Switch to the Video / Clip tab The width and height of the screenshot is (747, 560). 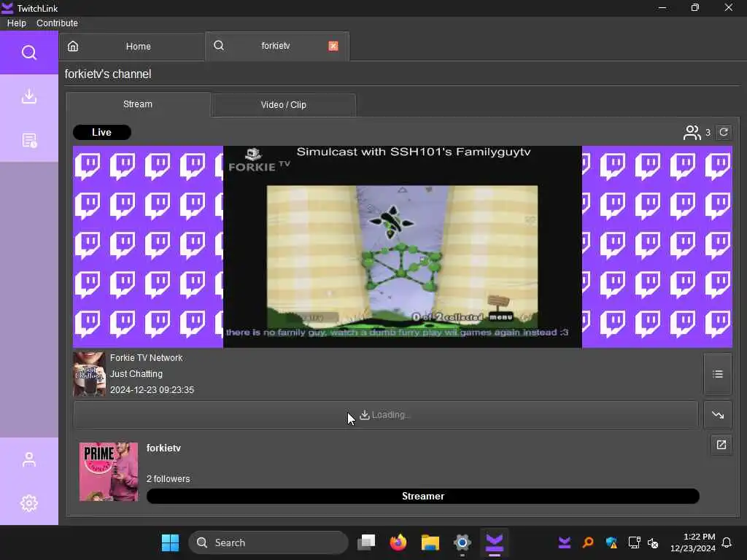click(284, 105)
